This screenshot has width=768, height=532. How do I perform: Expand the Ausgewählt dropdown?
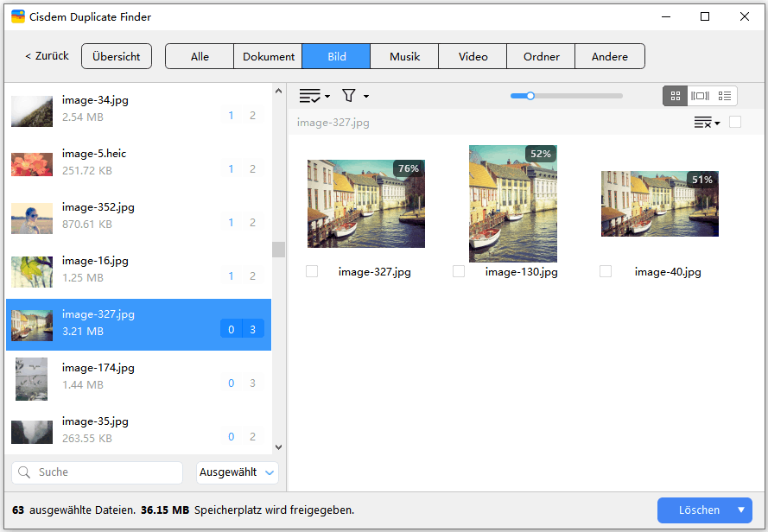coord(238,472)
